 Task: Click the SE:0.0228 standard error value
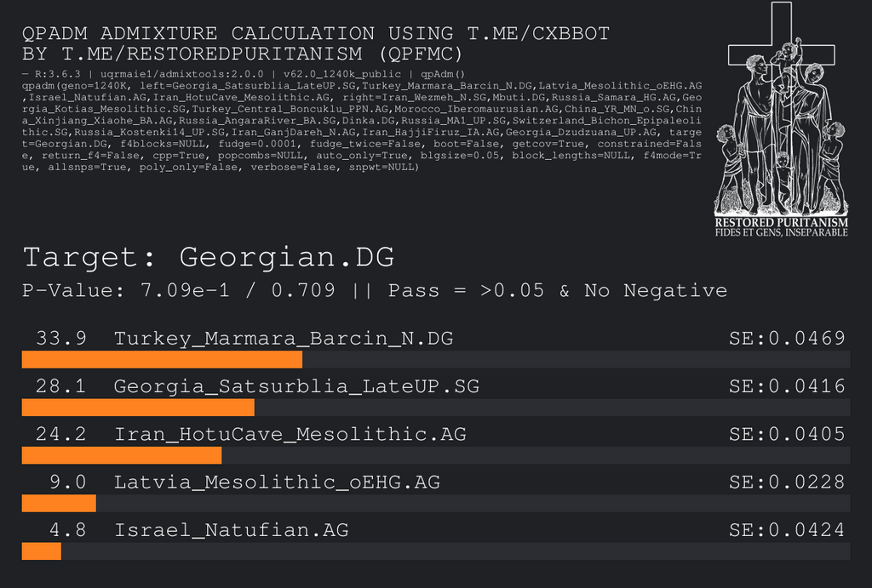coord(787,482)
